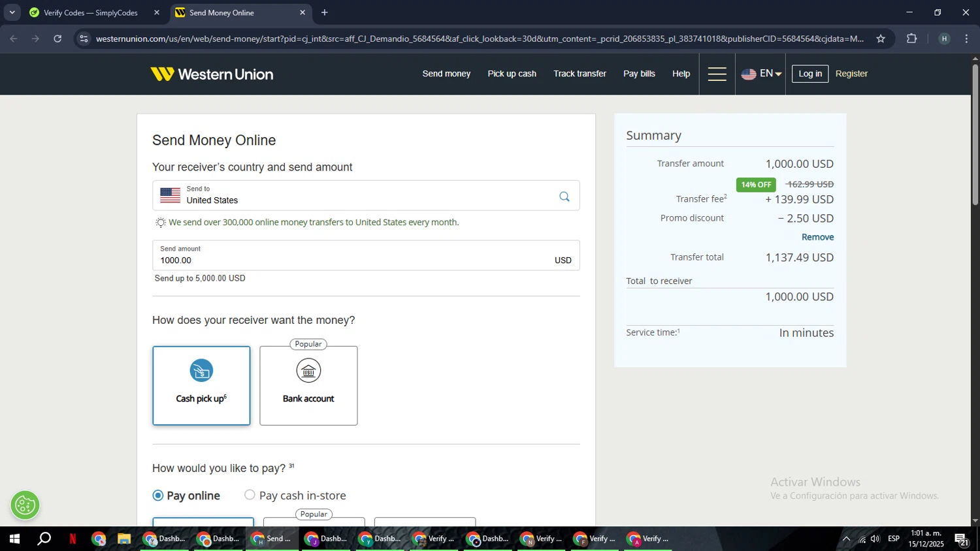Click the Log in button
Screen dimensions: 980x551
tap(810, 74)
